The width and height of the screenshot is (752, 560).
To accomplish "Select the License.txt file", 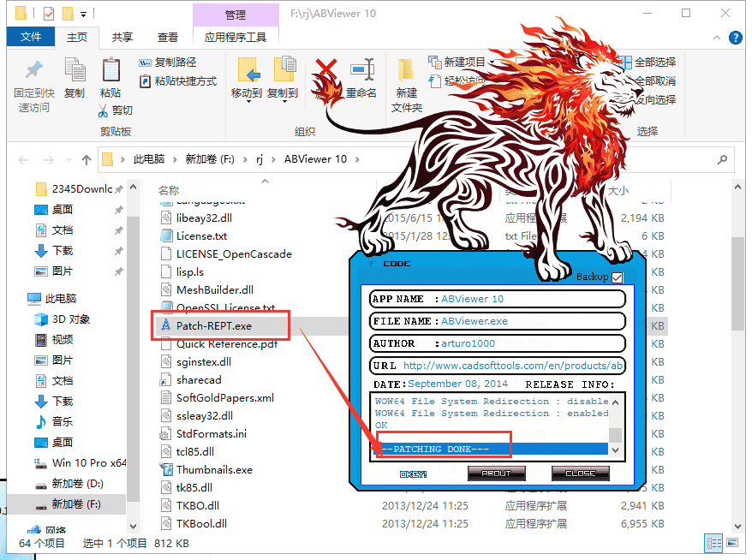I will pos(201,235).
